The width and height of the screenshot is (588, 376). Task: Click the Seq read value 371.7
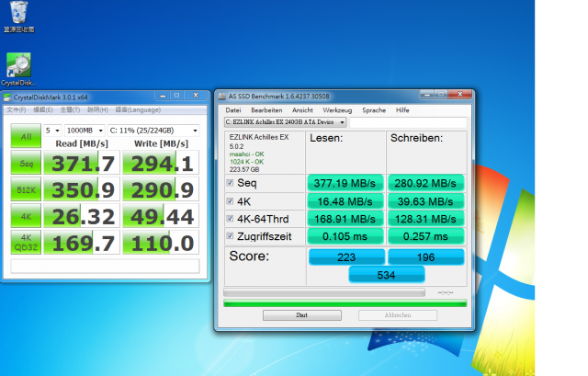pos(82,163)
